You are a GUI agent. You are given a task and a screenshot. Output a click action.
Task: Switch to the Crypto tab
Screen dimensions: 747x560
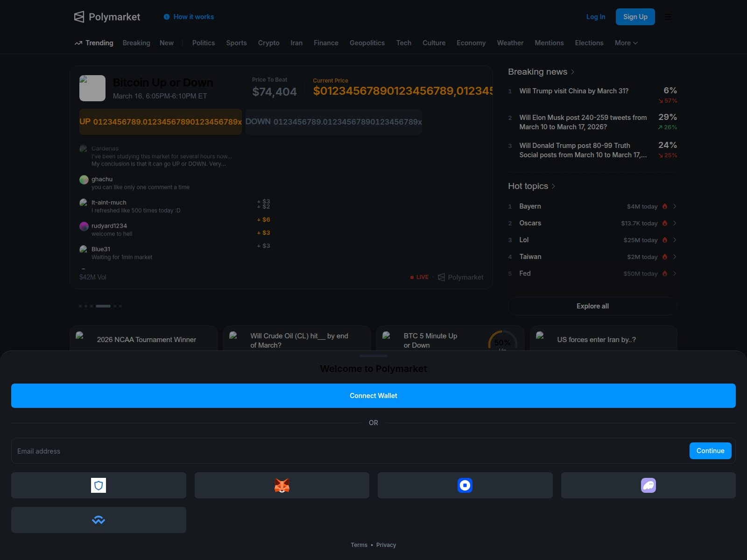(269, 43)
